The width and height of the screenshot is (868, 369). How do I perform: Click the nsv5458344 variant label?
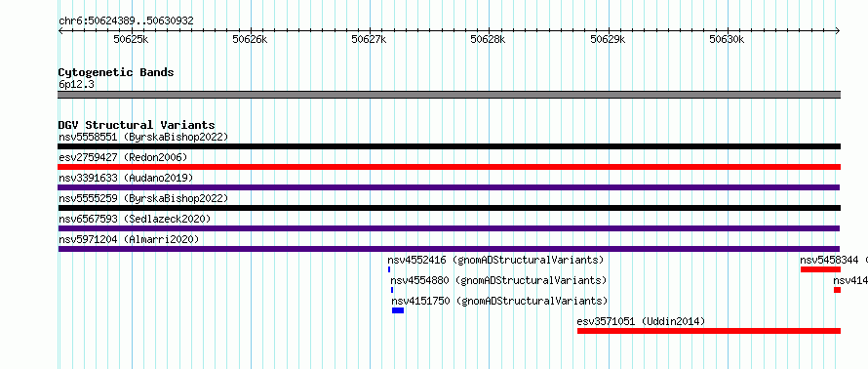[x=834, y=260]
